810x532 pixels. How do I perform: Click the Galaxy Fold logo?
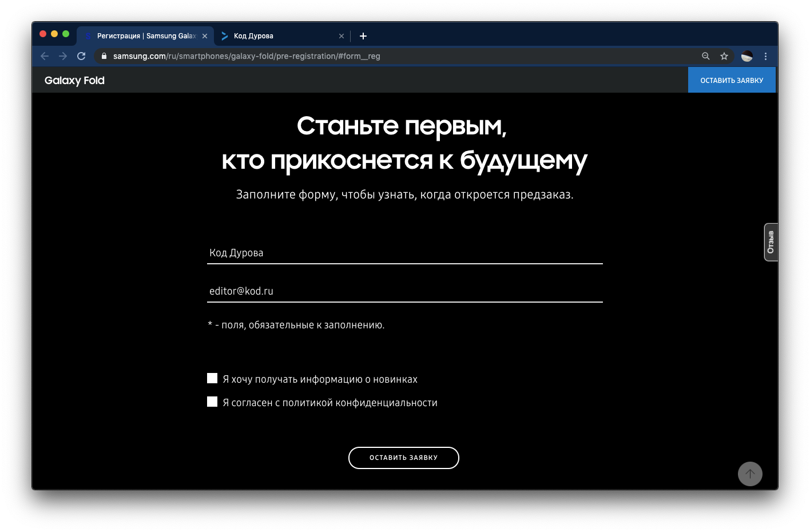74,81
